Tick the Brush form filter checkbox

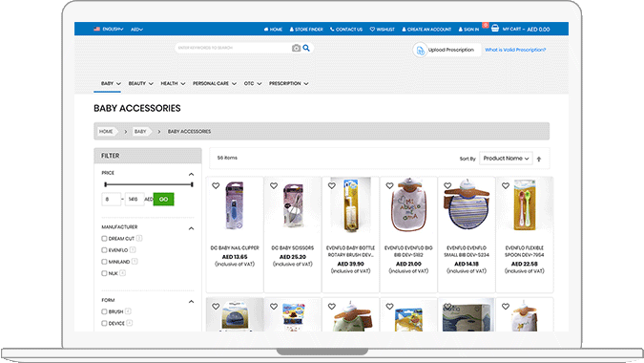(104, 311)
